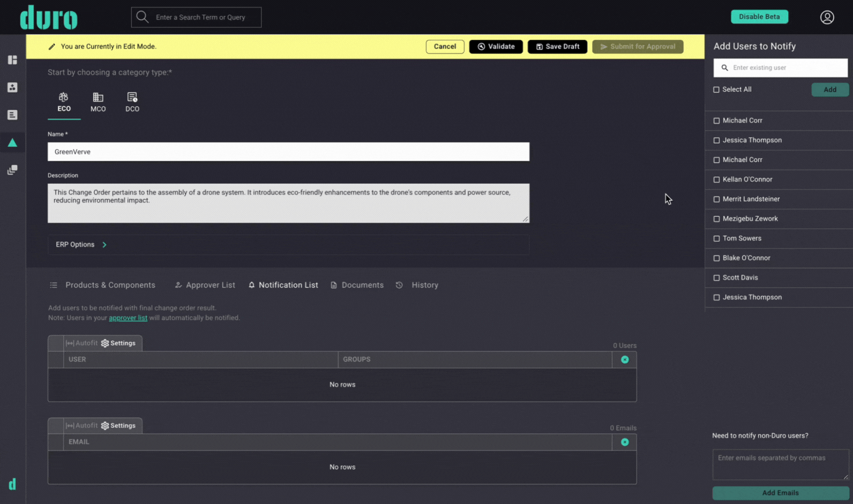Screen dimensions: 853x504
Task: Check Blake O'Connor checkbox
Action: pos(716,258)
